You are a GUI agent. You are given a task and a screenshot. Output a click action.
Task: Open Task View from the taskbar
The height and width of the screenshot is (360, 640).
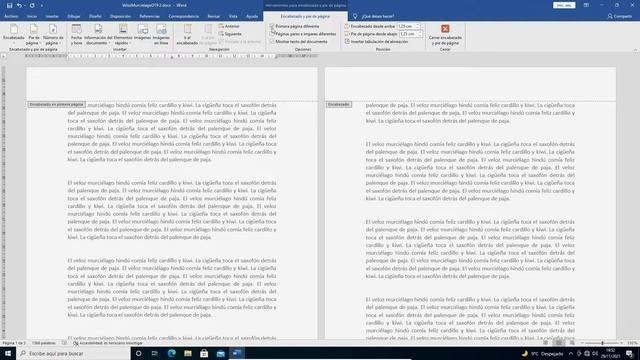pyautogui.click(x=155, y=353)
